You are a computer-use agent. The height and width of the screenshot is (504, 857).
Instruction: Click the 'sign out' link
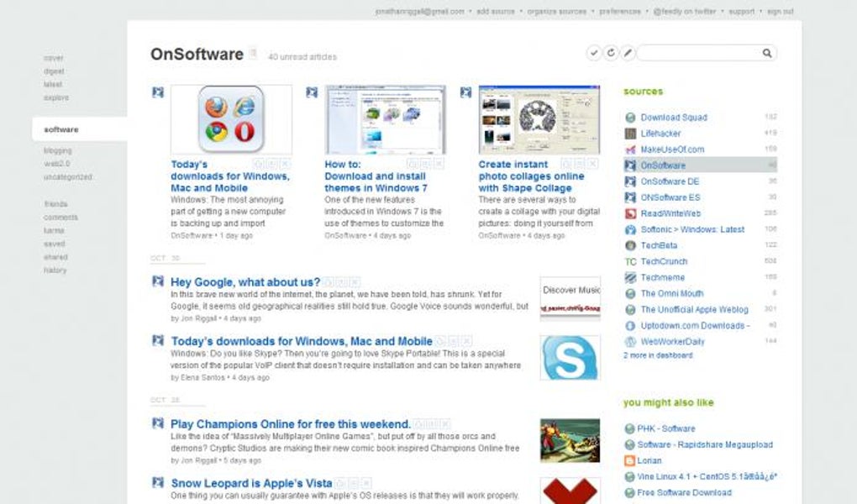pyautogui.click(x=780, y=12)
